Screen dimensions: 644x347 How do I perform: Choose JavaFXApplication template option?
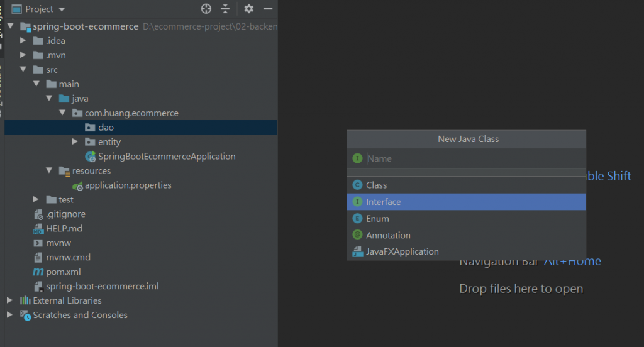point(402,251)
